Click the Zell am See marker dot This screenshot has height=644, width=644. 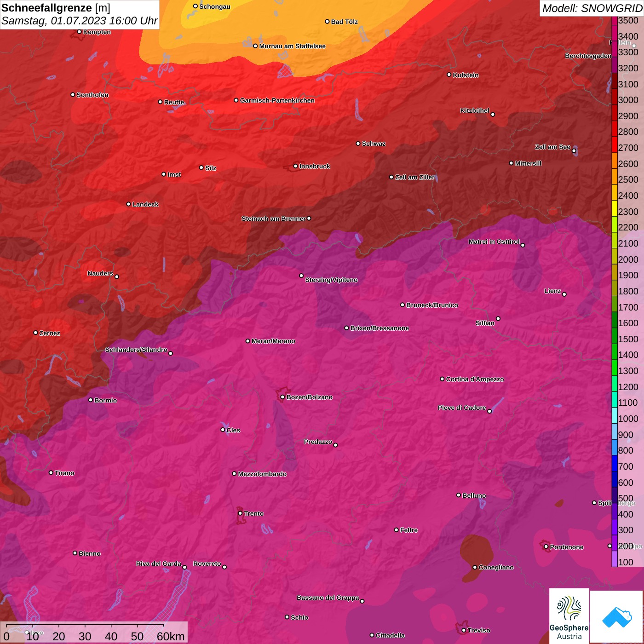tap(574, 151)
